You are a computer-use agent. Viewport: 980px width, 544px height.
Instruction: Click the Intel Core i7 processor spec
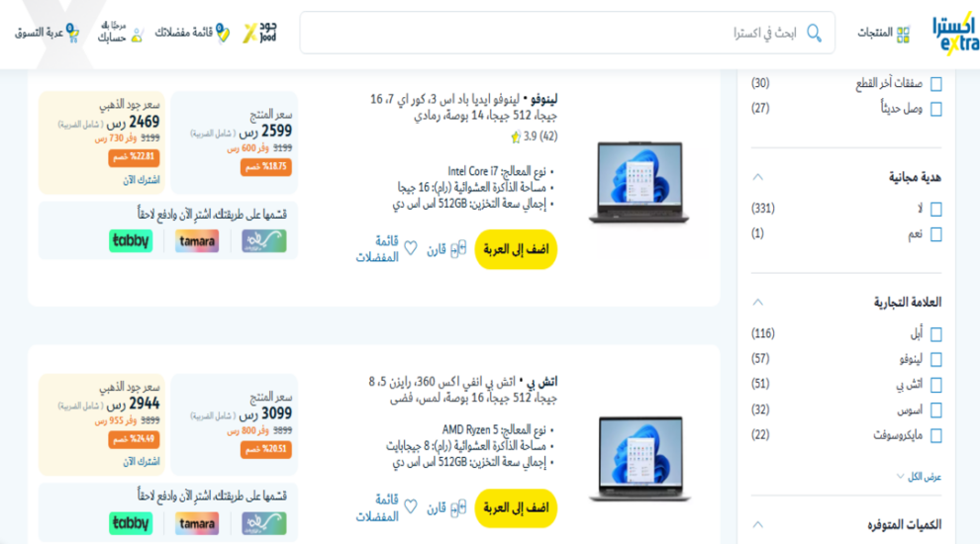point(500,171)
